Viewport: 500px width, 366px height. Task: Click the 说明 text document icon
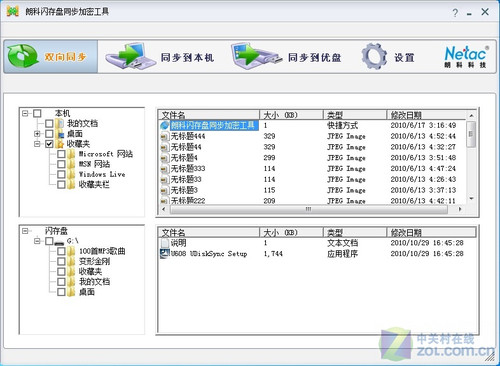pyautogui.click(x=165, y=243)
